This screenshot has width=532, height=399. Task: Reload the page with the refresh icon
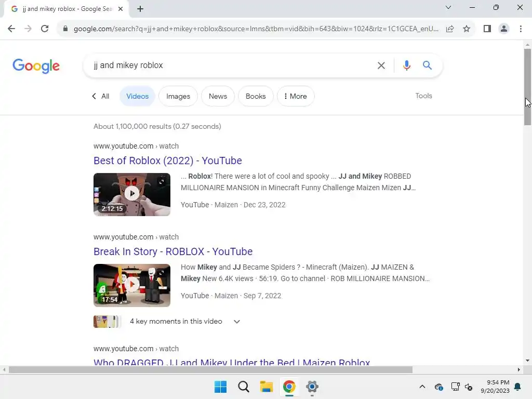coord(45,29)
